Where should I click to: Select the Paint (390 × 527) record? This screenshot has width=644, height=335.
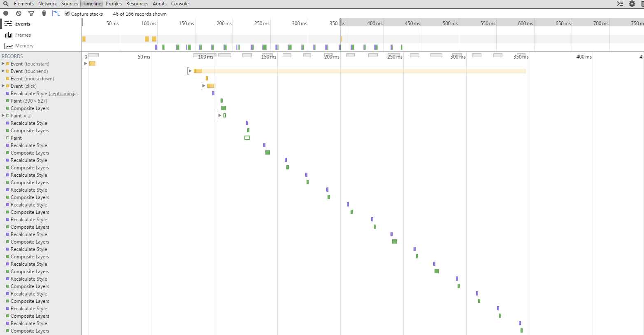coord(41,101)
